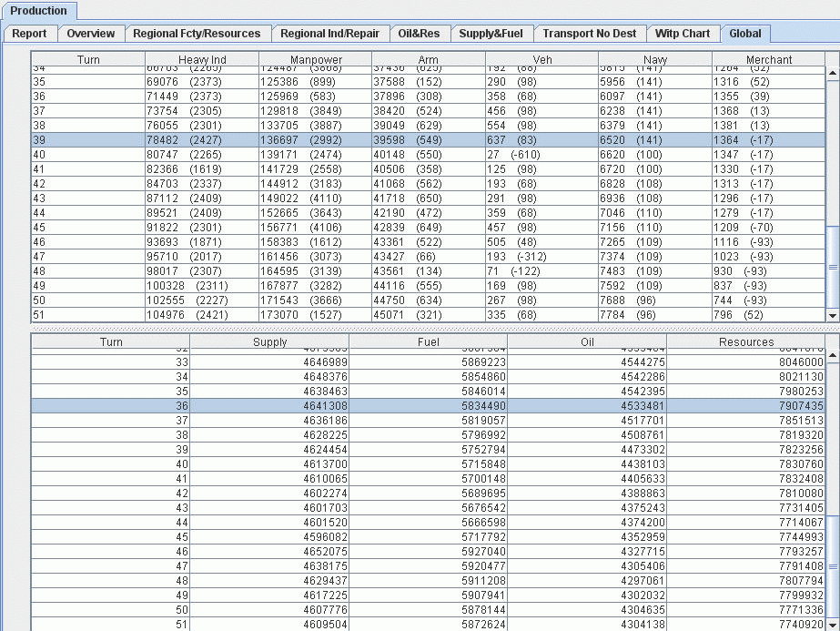Click Fuel value 5717792

click(428, 536)
